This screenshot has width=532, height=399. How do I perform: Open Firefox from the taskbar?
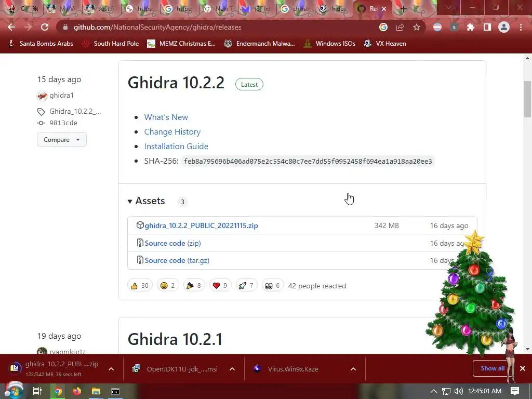click(x=77, y=391)
